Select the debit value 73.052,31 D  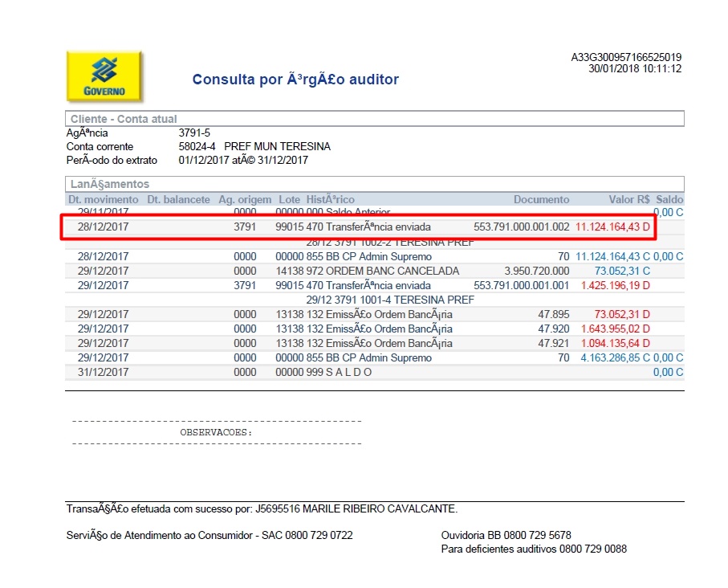(x=622, y=315)
